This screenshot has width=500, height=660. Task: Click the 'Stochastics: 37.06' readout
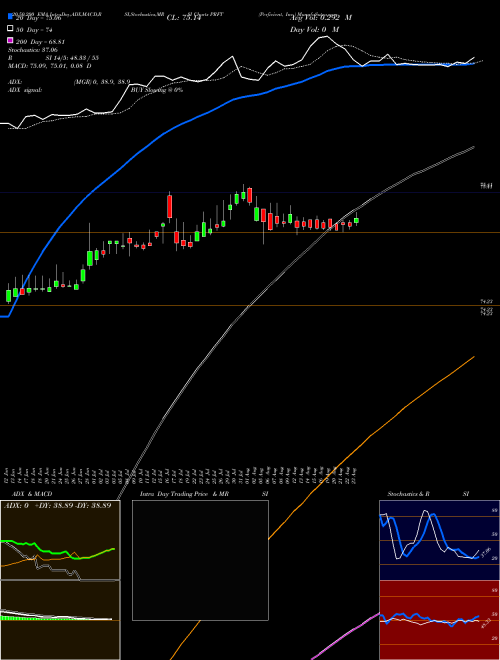tap(33, 50)
